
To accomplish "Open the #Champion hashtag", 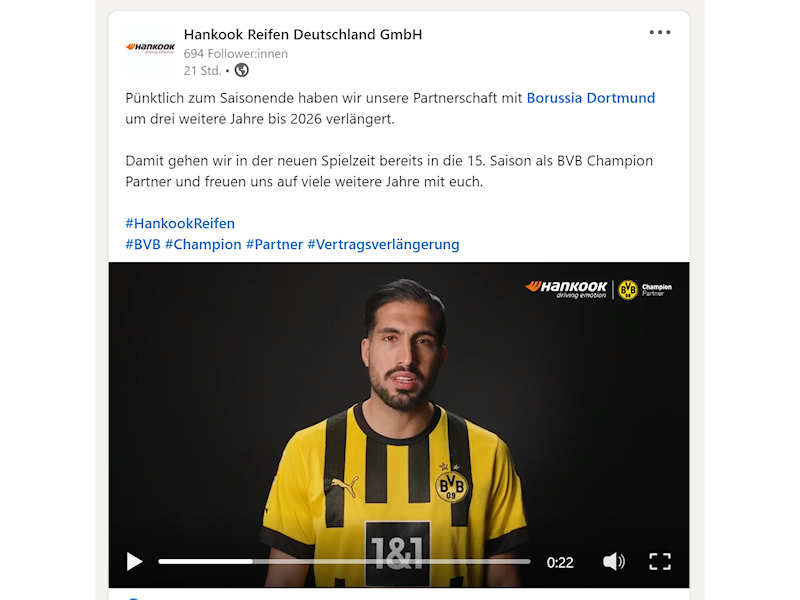I will click(x=203, y=244).
